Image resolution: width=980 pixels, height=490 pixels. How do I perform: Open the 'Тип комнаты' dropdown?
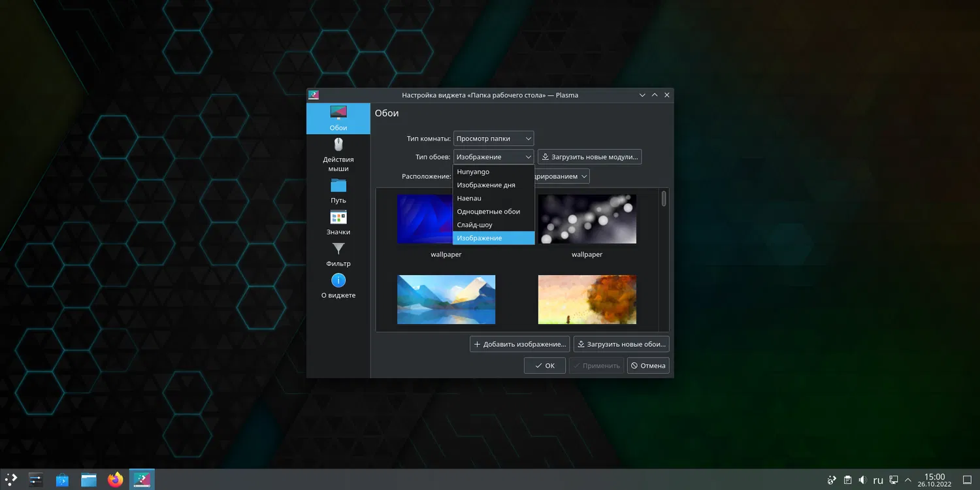pyautogui.click(x=493, y=139)
